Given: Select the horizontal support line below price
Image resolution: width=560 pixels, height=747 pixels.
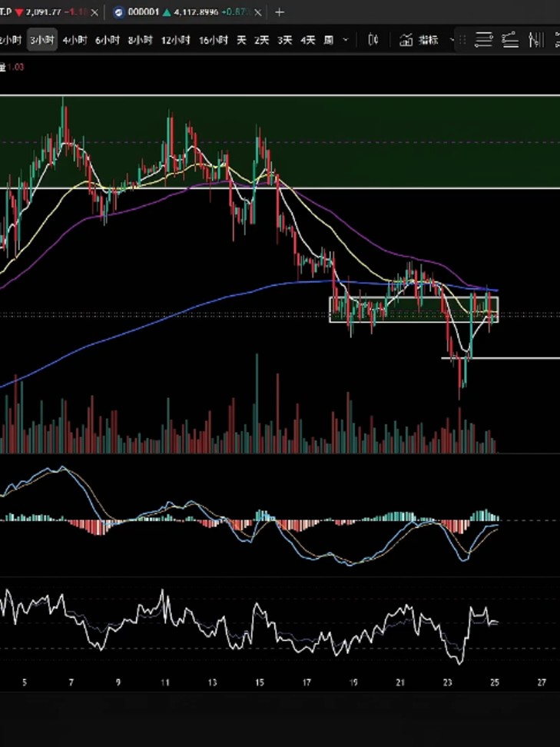Looking at the screenshot, I should click(x=501, y=358).
